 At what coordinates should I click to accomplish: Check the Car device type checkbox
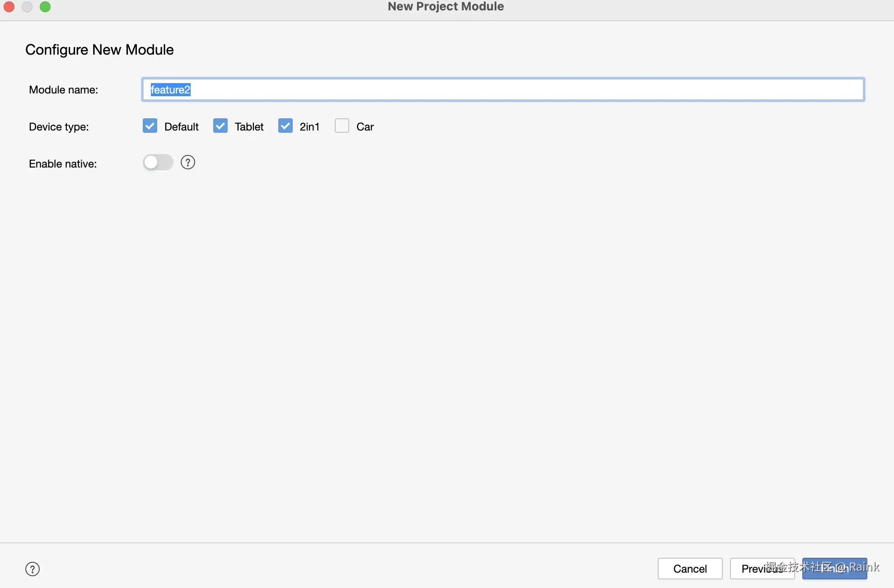(342, 126)
